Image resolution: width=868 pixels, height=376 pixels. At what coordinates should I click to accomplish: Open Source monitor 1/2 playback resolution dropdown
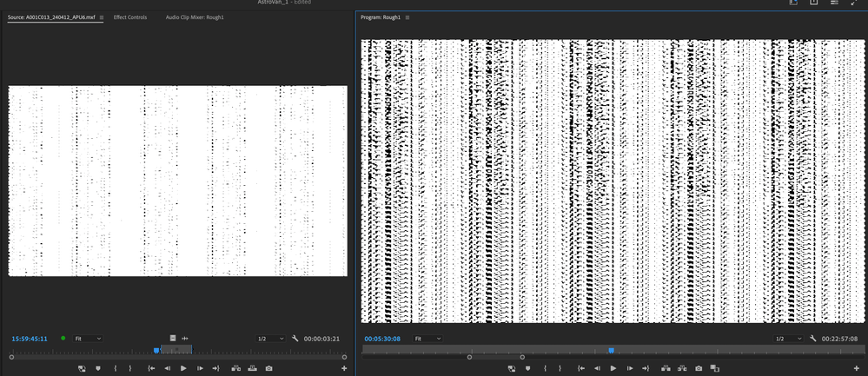(270, 339)
